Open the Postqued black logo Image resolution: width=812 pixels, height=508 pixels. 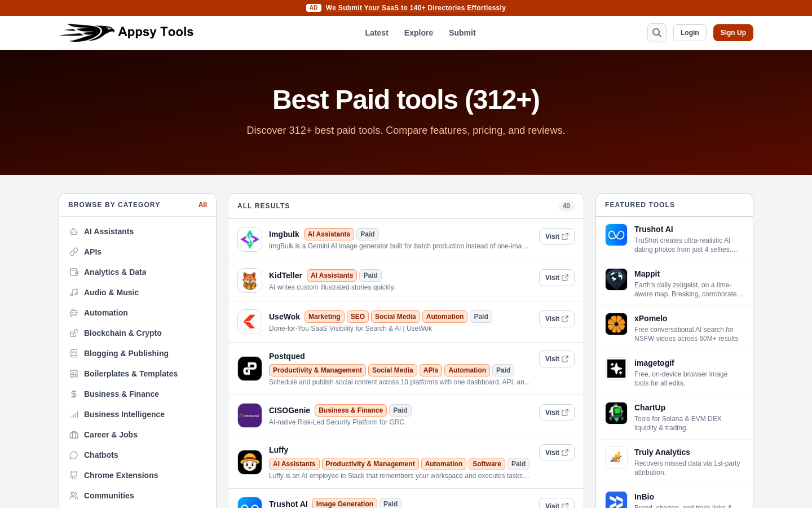click(250, 369)
